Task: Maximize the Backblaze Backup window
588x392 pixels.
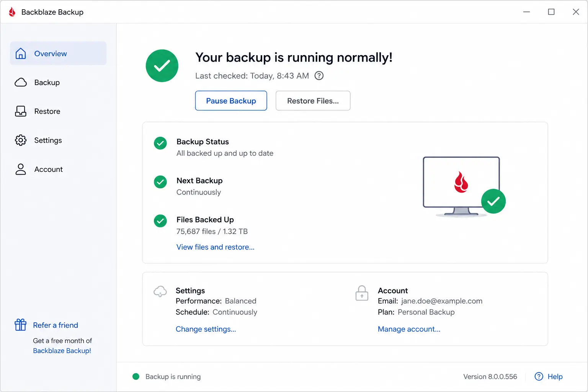Action: [x=551, y=12]
